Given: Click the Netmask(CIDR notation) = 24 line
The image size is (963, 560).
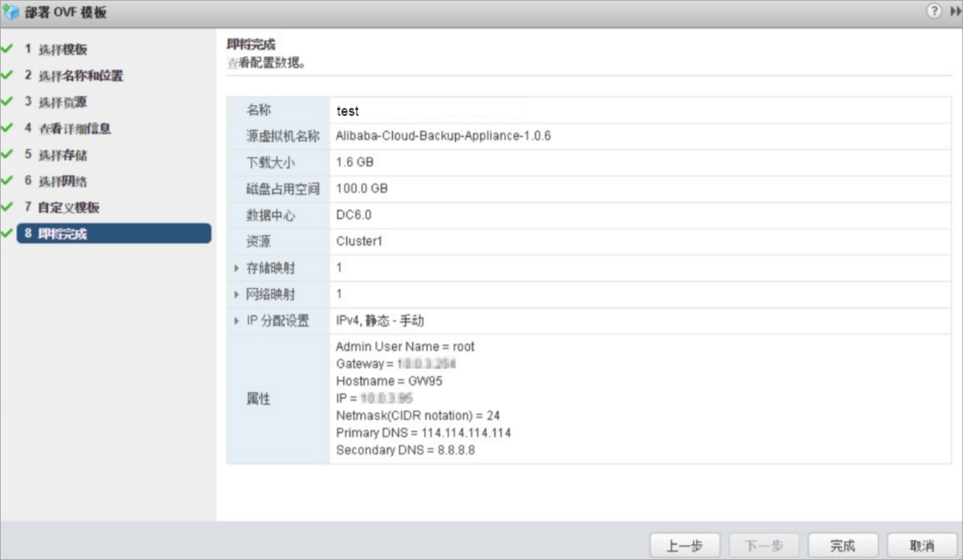Looking at the screenshot, I should (418, 416).
